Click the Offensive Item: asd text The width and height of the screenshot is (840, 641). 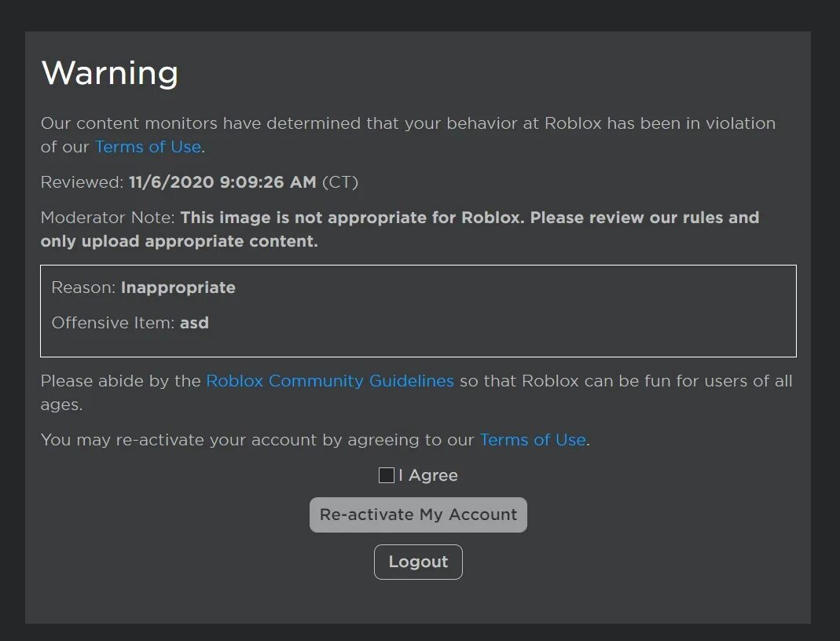(130, 323)
